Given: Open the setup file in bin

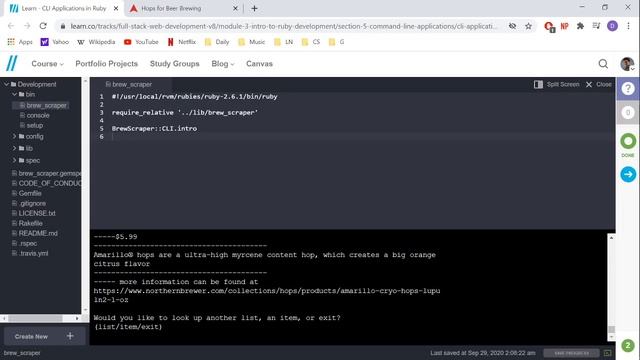Looking at the screenshot, I should 32,126.
